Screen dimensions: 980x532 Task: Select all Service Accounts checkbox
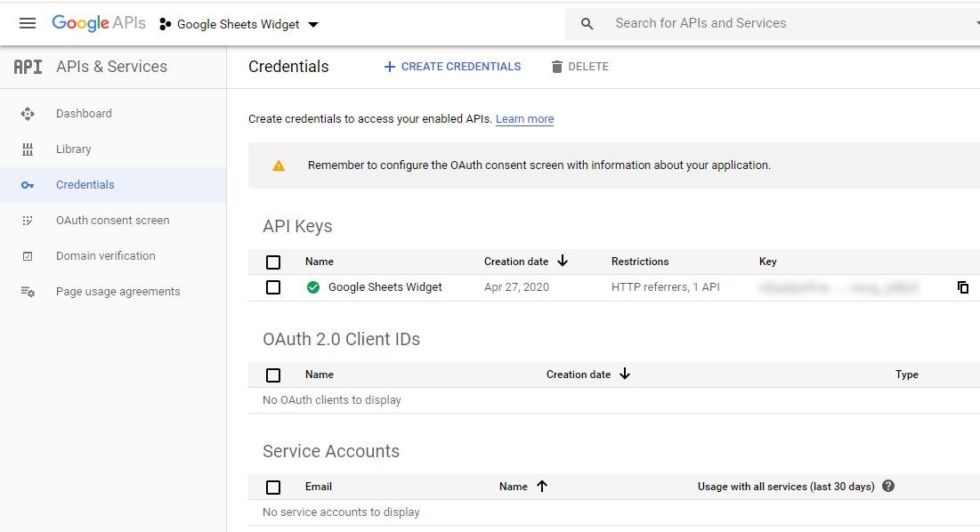273,488
